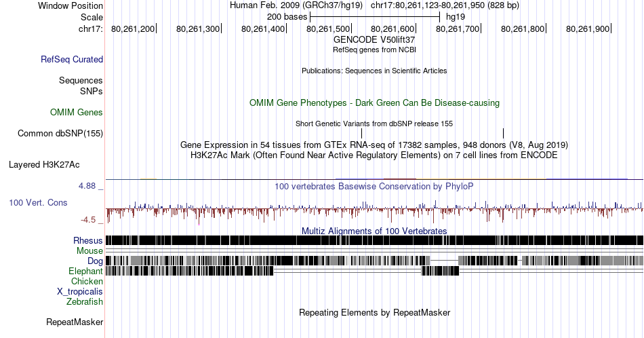The image size is (644, 338).
Task: Click the Rhesus alignment row label
Action: click(x=88, y=240)
